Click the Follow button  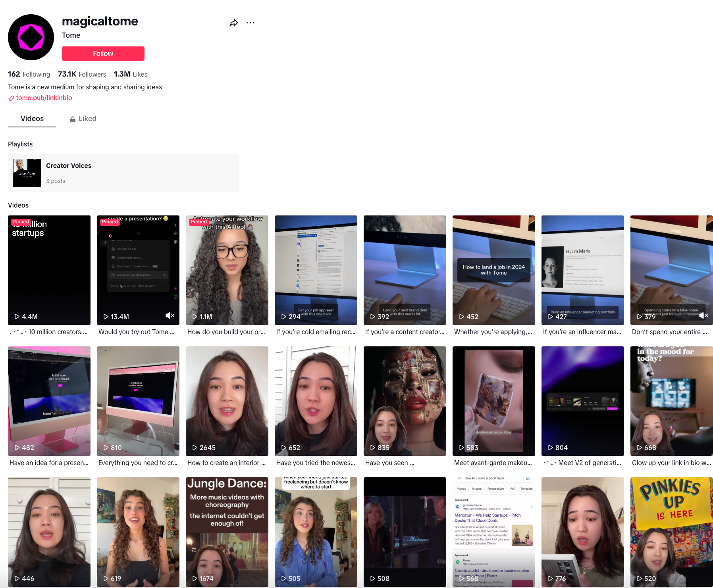(103, 54)
